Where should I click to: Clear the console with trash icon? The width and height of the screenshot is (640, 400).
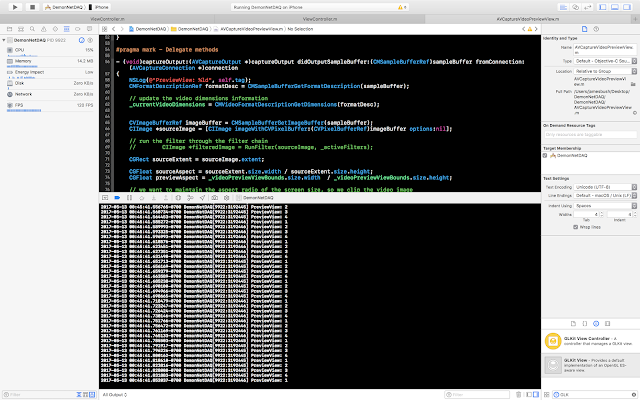pyautogui.click(x=518, y=395)
